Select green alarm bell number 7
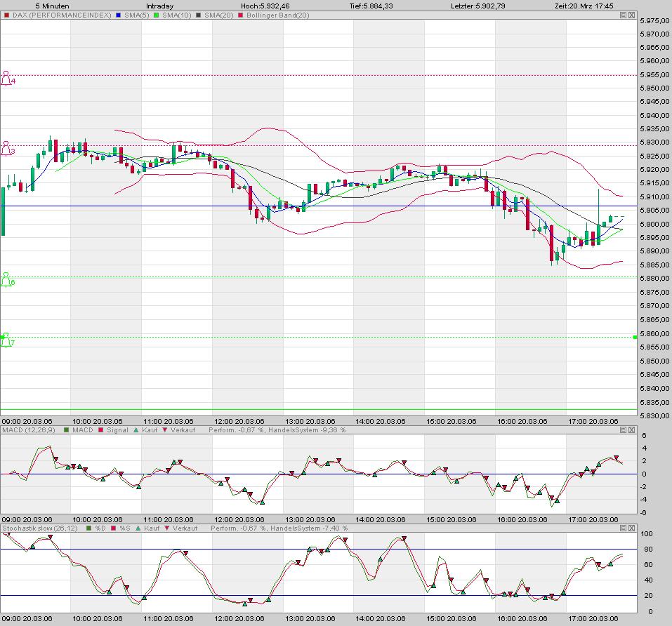Viewport: 672px width, 626px height. pos(6,340)
